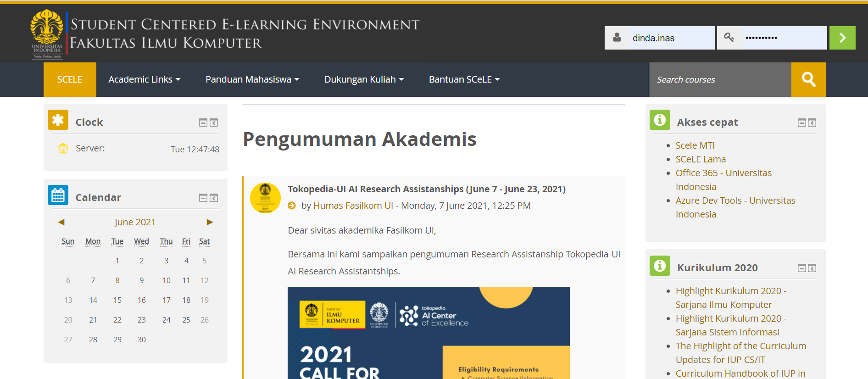Click the Pengumuman Akademis heading
868x379 pixels.
pyautogui.click(x=360, y=139)
